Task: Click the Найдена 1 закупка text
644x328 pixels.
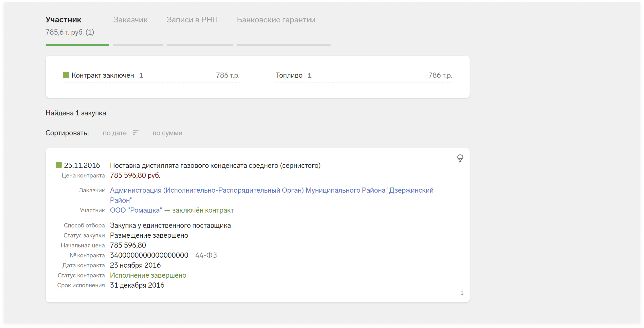Action: coord(76,113)
